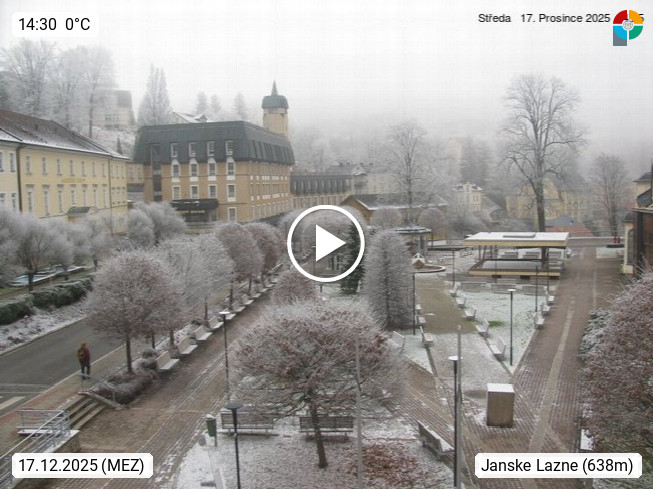
Task: Click the pedestrian in the red jacket
Action: tap(84, 360)
